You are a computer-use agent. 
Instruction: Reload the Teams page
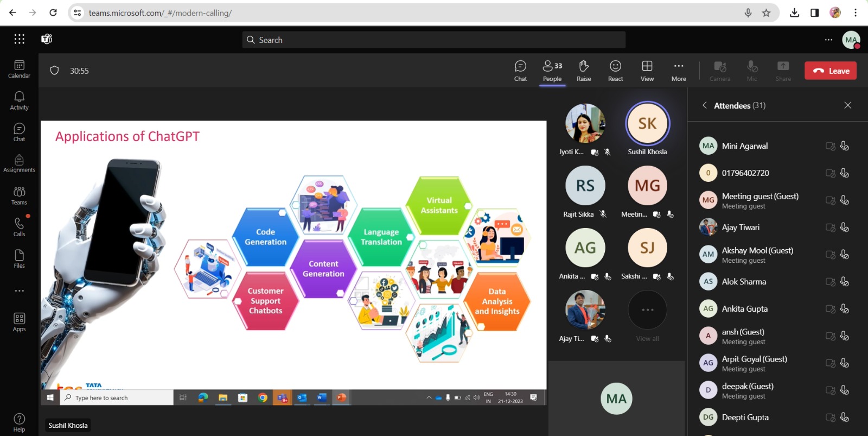53,12
